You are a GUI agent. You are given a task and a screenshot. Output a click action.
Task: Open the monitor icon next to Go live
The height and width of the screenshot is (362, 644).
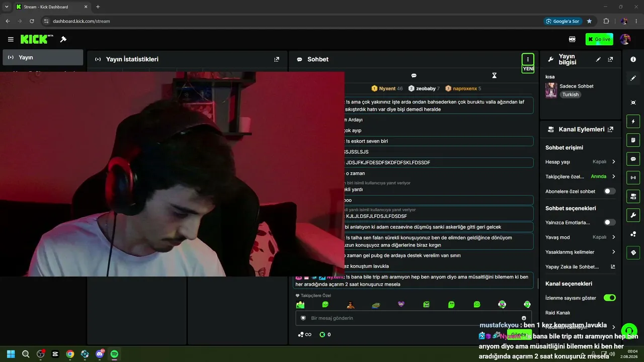pos(572,39)
